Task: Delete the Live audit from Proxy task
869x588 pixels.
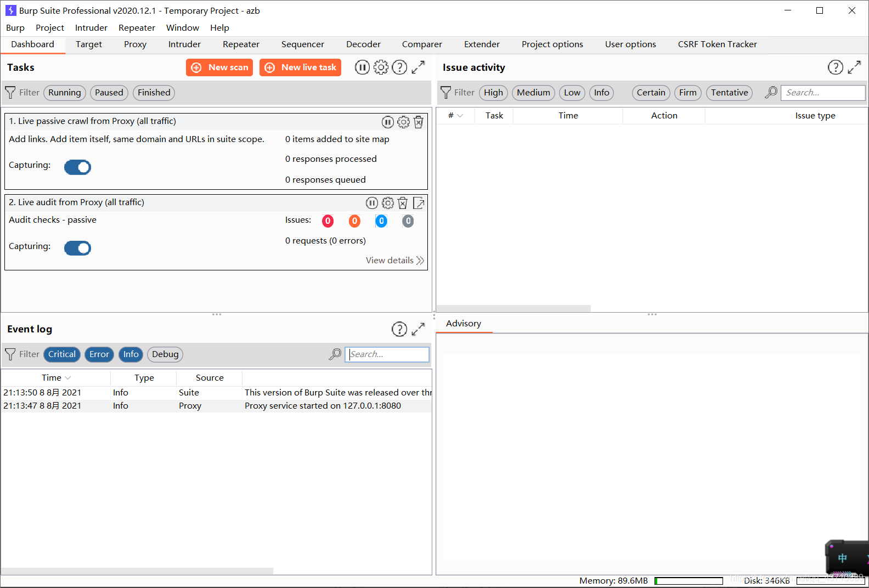Action: click(x=403, y=203)
